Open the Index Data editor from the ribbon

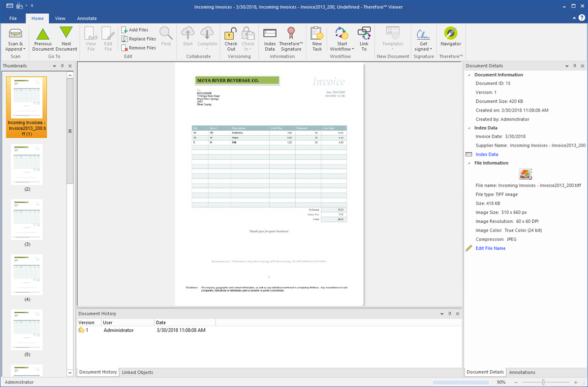pos(270,39)
